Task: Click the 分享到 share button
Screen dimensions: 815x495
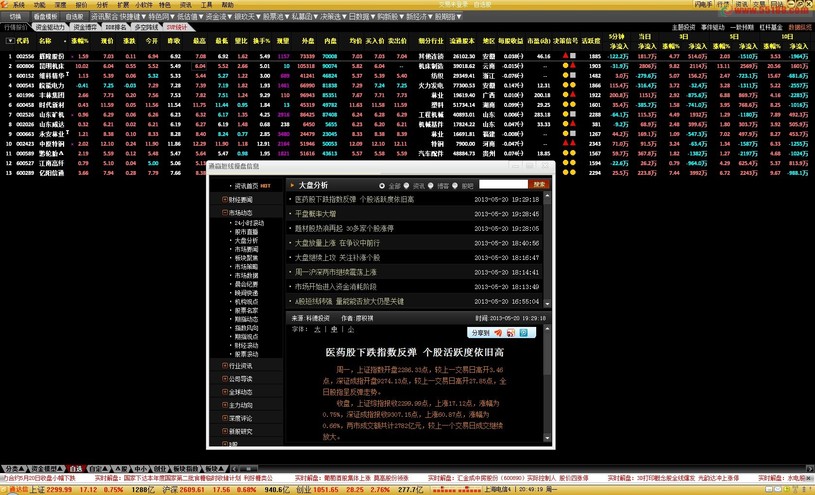Action: click(x=480, y=333)
